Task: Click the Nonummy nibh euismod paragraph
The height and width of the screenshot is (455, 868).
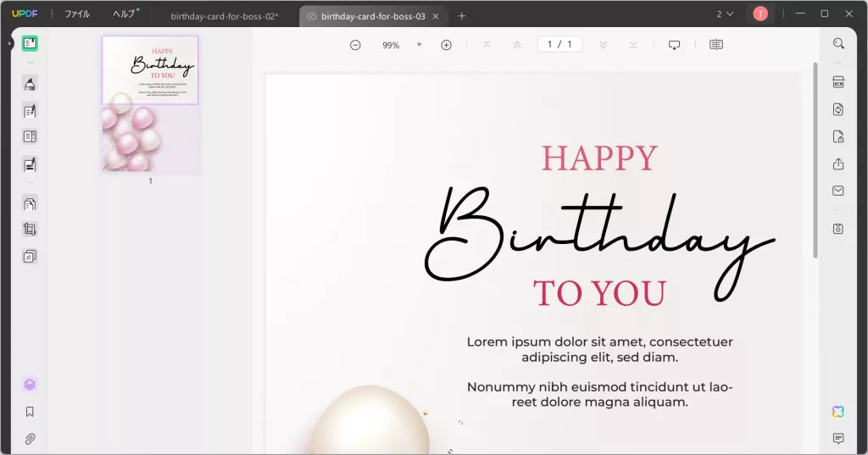Action: click(x=599, y=394)
